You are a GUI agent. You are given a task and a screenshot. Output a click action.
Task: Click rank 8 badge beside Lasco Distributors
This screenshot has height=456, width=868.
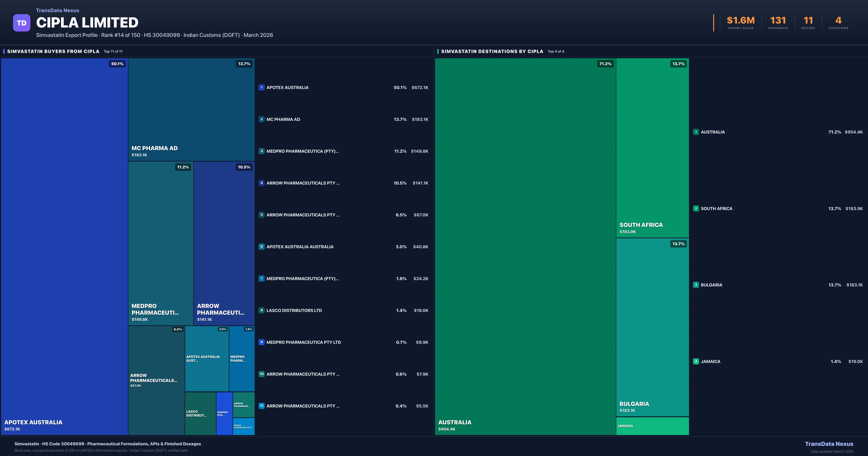point(261,310)
